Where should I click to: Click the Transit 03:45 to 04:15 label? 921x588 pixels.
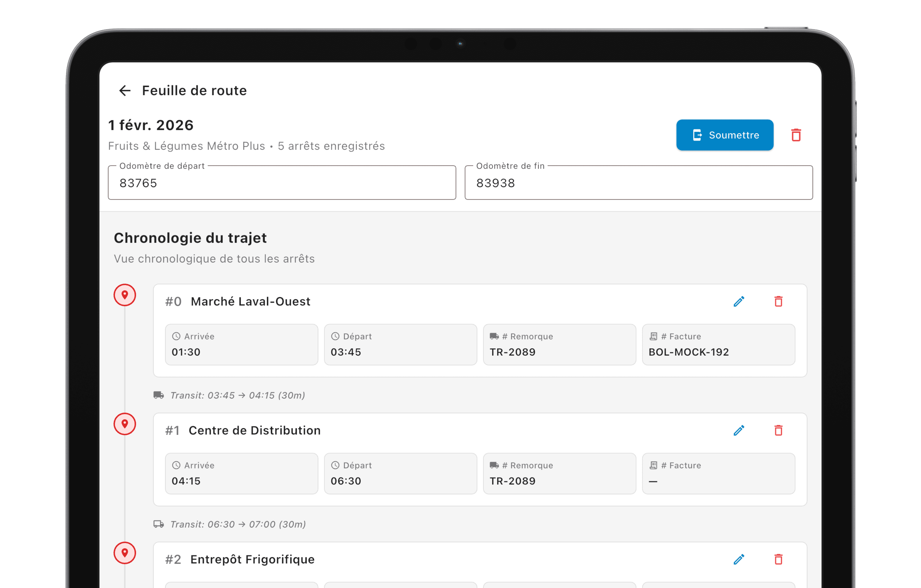click(x=237, y=395)
